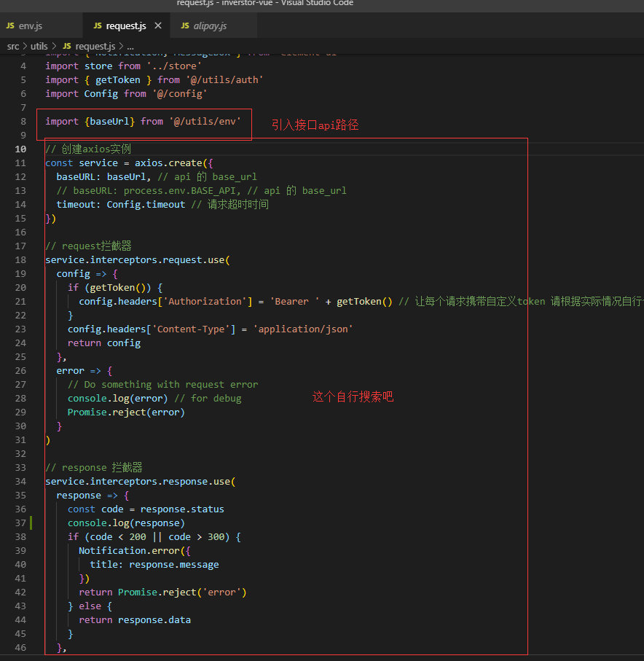Click the JS icon on alipay.js tab
The width and height of the screenshot is (644, 661).
pyautogui.click(x=185, y=26)
